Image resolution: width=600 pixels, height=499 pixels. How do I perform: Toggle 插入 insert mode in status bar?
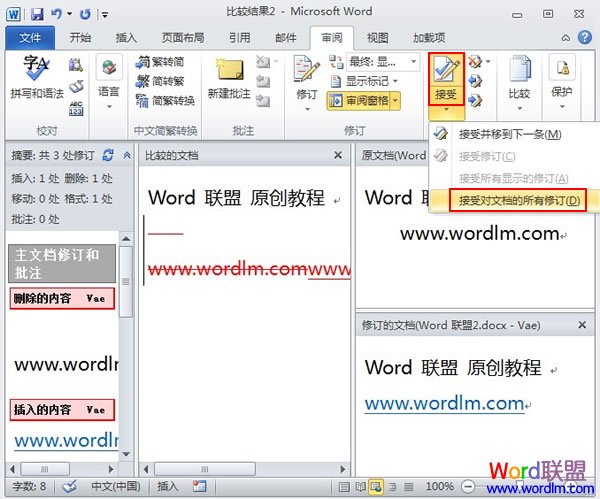click(x=168, y=486)
